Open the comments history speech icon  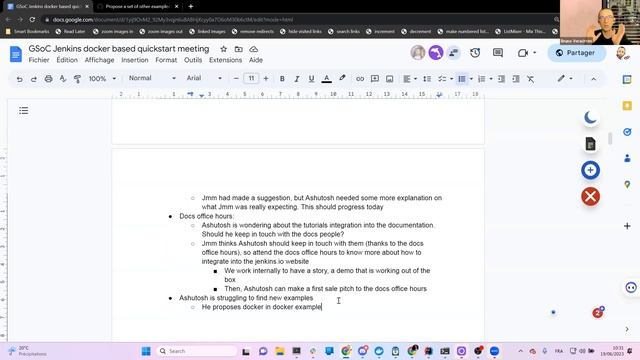click(x=498, y=53)
